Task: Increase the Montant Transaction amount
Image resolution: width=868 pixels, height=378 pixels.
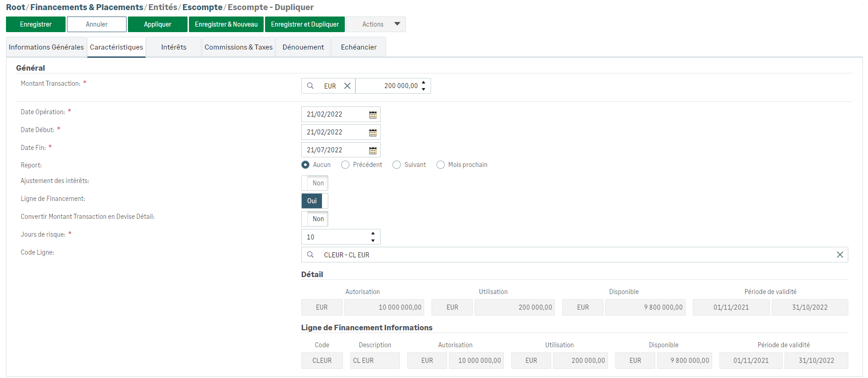Action: click(x=424, y=83)
